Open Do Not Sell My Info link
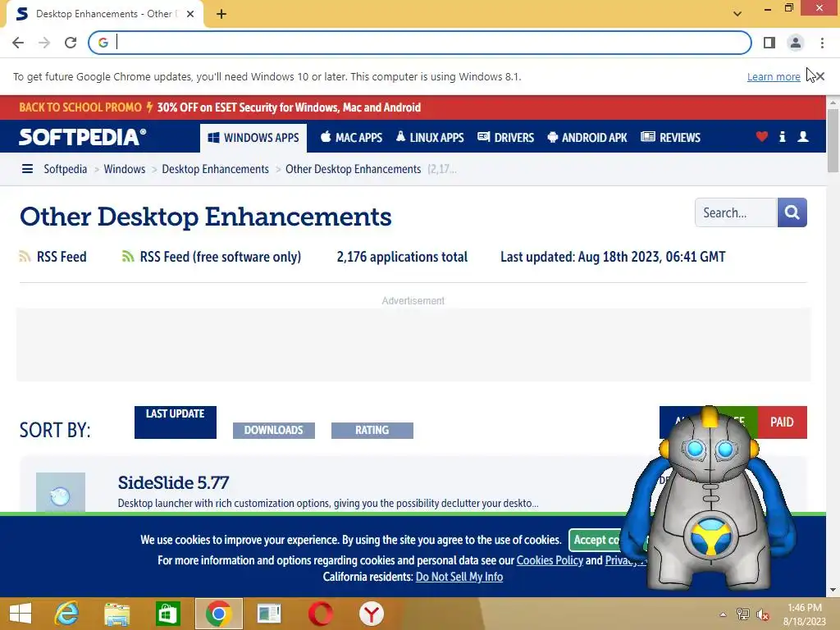840x630 pixels. [459, 577]
